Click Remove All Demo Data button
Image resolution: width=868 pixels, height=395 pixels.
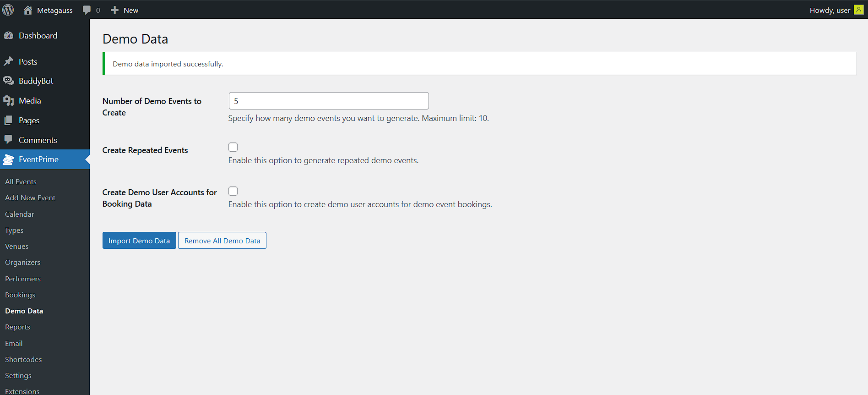coord(222,241)
